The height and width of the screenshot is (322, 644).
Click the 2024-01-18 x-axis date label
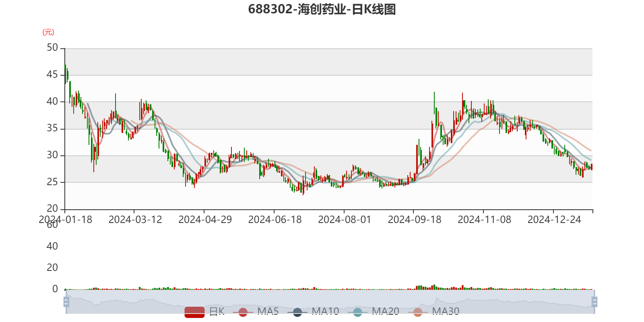pyautogui.click(x=65, y=220)
